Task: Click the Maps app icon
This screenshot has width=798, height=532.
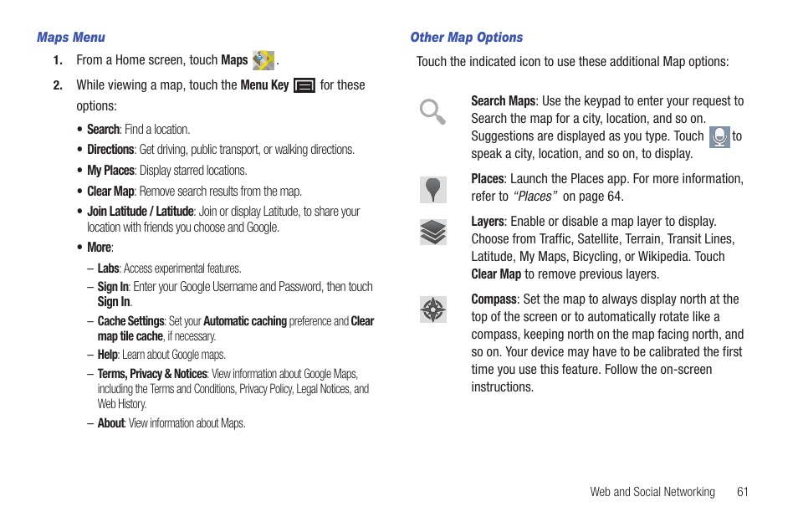Action: click(263, 60)
